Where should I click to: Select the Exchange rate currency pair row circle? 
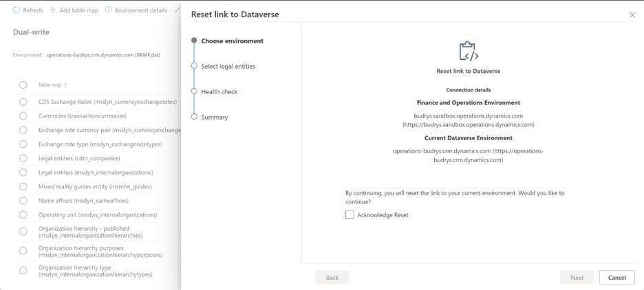23,130
